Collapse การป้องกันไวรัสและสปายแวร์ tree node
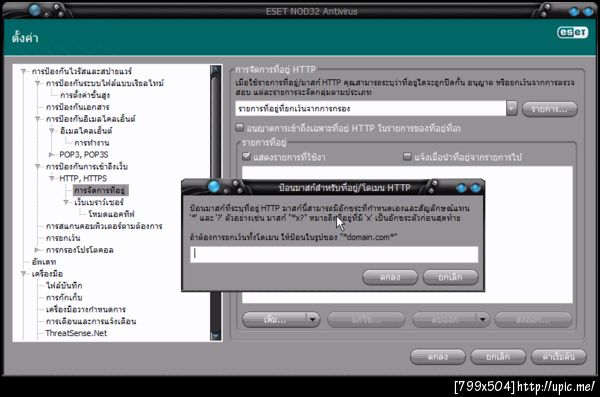The height and width of the screenshot is (397, 600). [24, 71]
